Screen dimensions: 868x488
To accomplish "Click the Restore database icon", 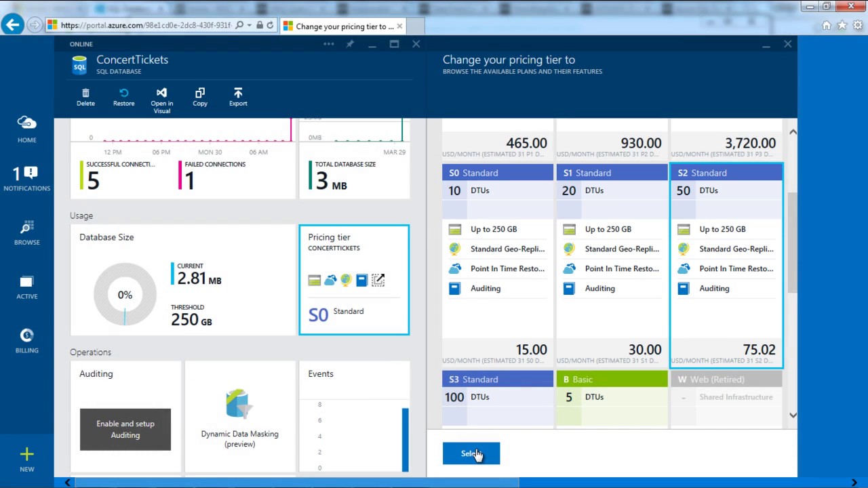I will coord(123,93).
